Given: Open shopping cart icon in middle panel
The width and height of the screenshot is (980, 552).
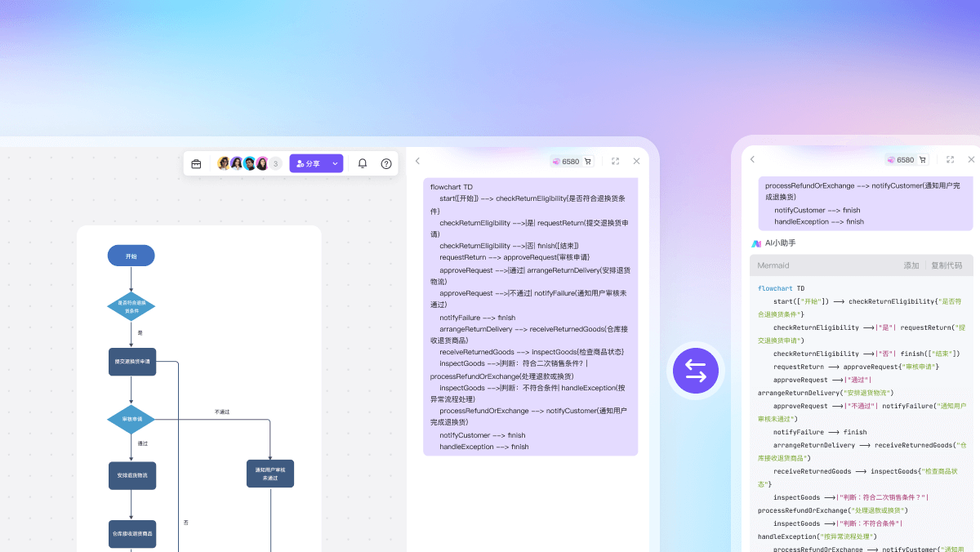Looking at the screenshot, I should 588,162.
